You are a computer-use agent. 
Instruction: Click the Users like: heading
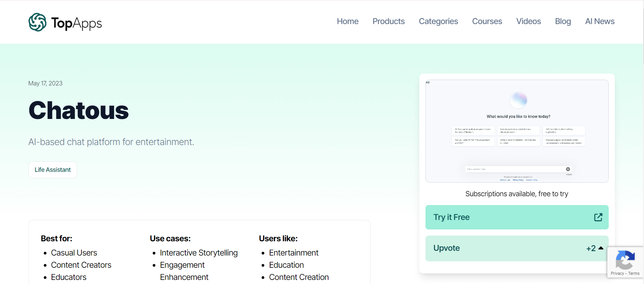[278, 239]
